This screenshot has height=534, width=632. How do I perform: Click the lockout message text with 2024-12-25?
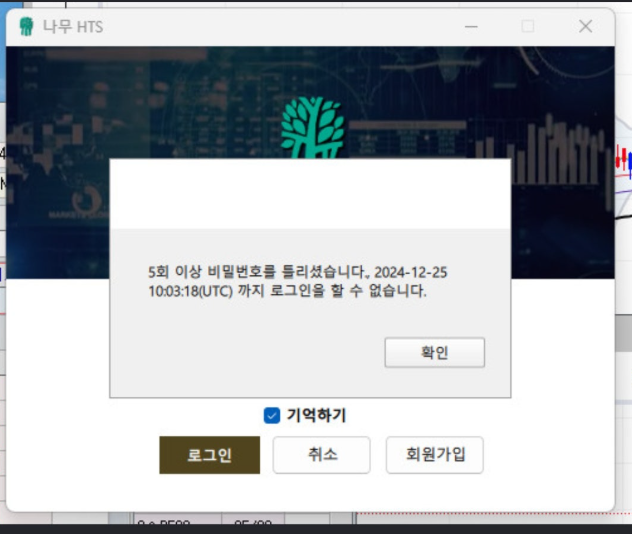coord(298,281)
